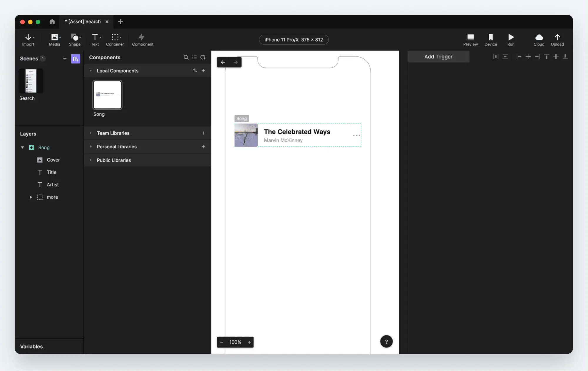
Task: Increase canvas zoom with plus button
Action: coord(249,342)
